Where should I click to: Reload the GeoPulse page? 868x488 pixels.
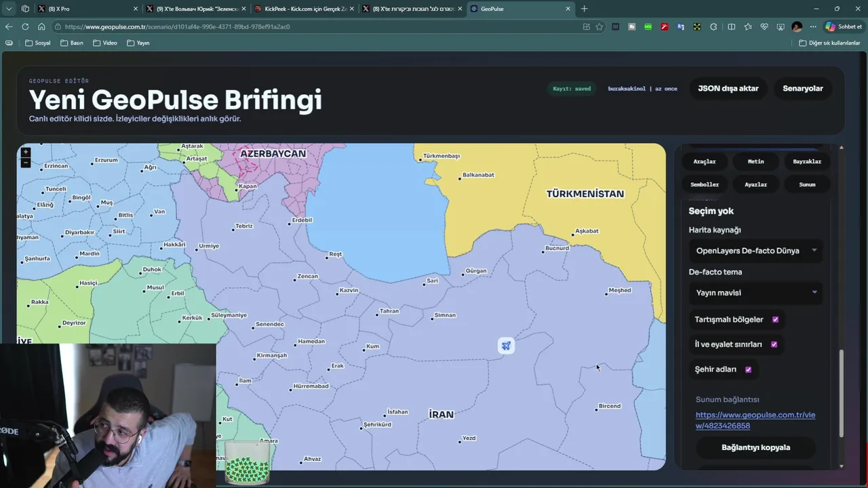pyautogui.click(x=25, y=26)
